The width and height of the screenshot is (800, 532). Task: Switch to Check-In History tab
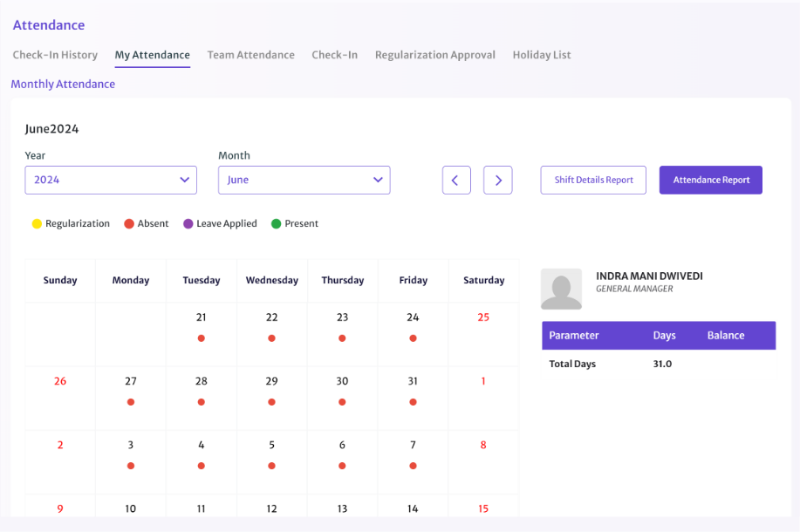tap(55, 55)
